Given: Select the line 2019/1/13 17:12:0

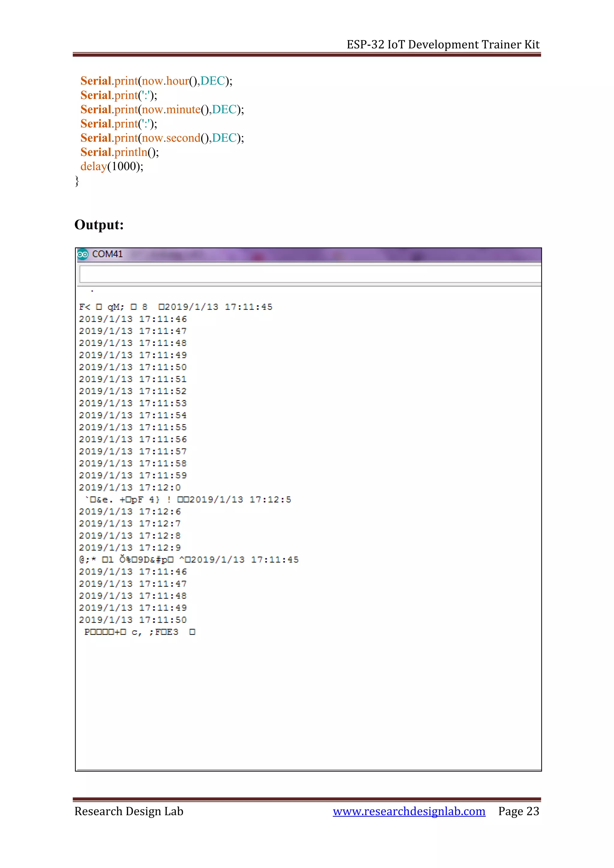Looking at the screenshot, I should point(130,488).
